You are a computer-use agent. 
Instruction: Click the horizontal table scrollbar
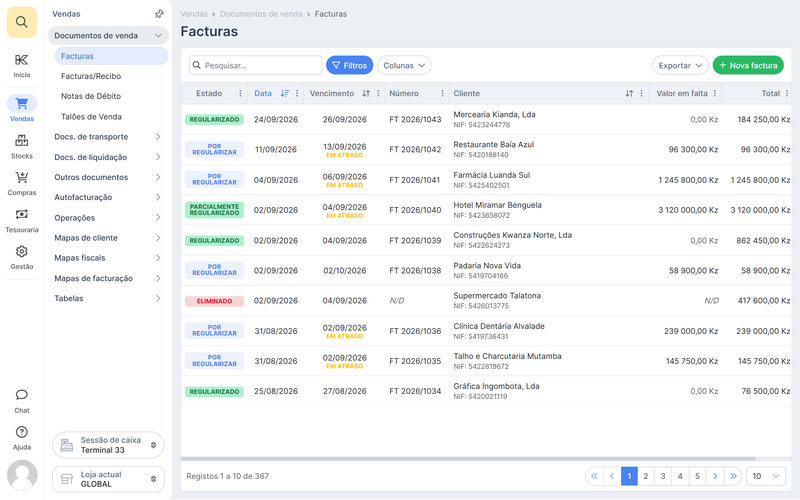(468, 459)
